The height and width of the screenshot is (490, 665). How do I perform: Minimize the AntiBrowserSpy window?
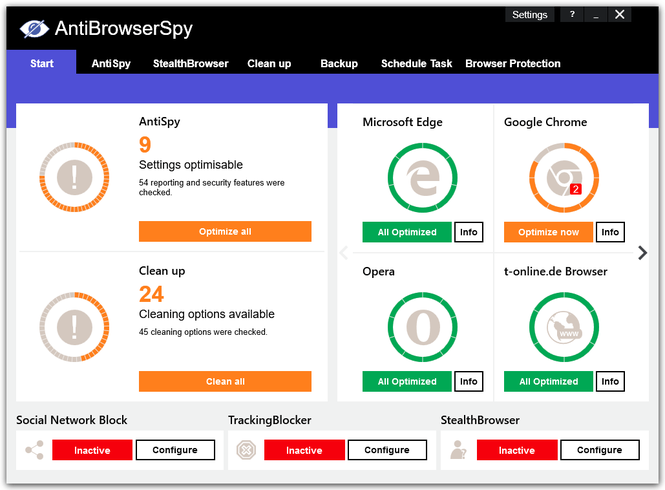[596, 15]
